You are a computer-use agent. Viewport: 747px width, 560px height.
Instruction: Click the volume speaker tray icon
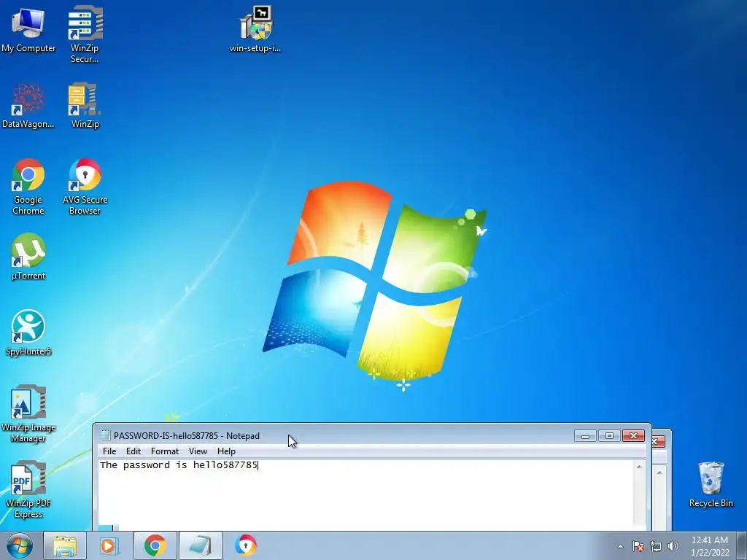[673, 546]
